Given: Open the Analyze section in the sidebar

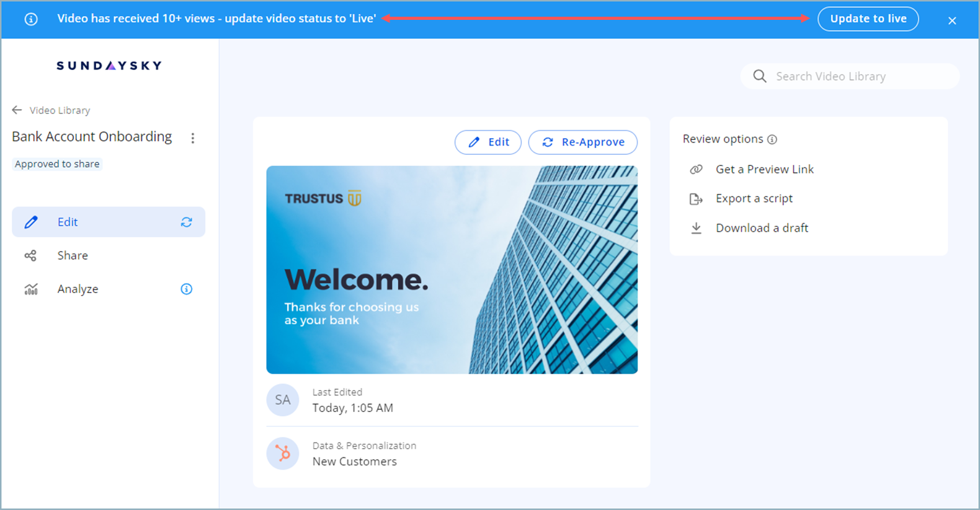Looking at the screenshot, I should pyautogui.click(x=78, y=289).
